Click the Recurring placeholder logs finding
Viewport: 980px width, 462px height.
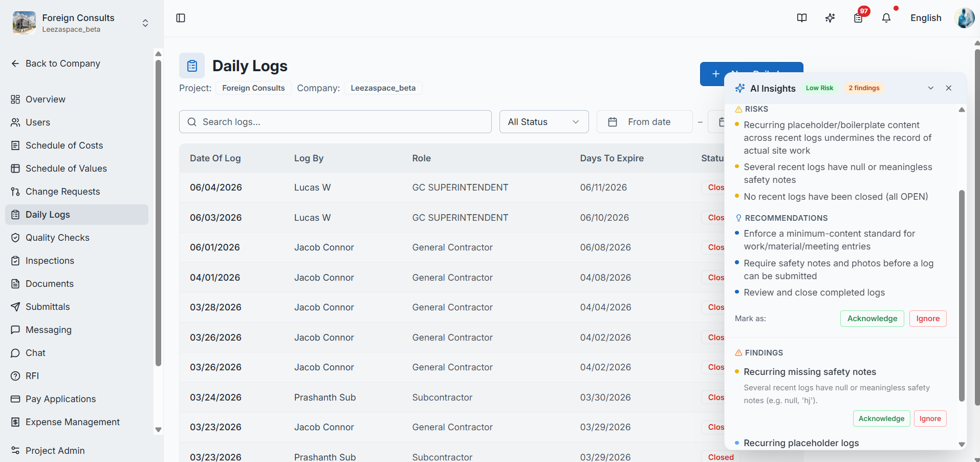(x=801, y=443)
